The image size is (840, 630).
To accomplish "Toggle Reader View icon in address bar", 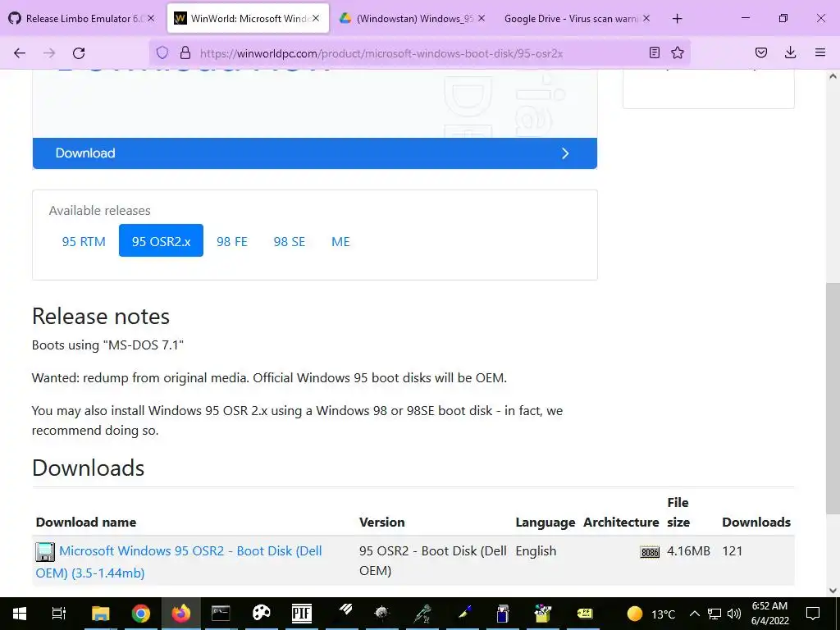I will pos(654,52).
